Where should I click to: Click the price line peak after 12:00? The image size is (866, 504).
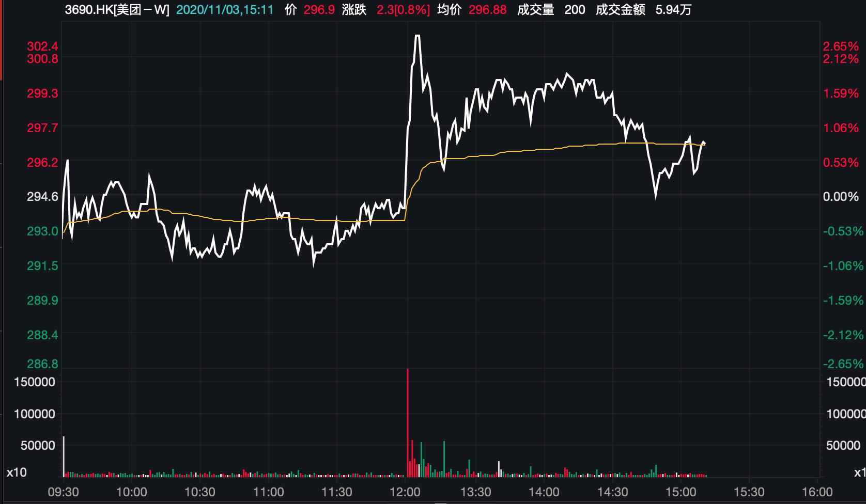click(x=417, y=36)
